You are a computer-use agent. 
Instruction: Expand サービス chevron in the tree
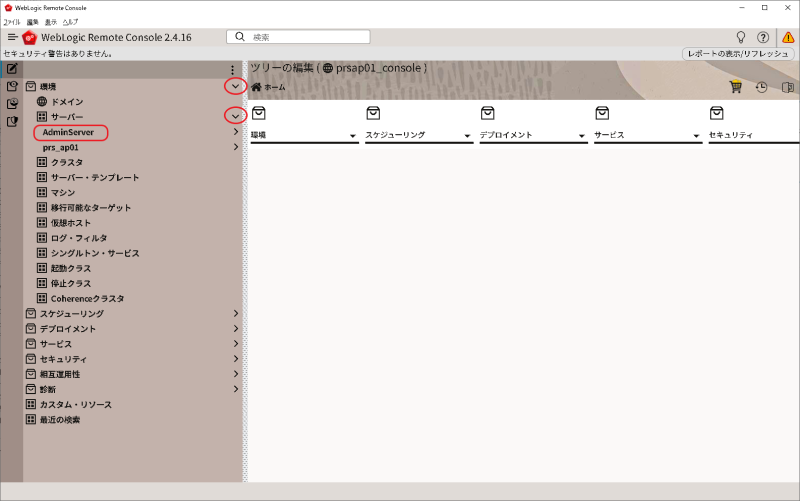click(x=236, y=343)
